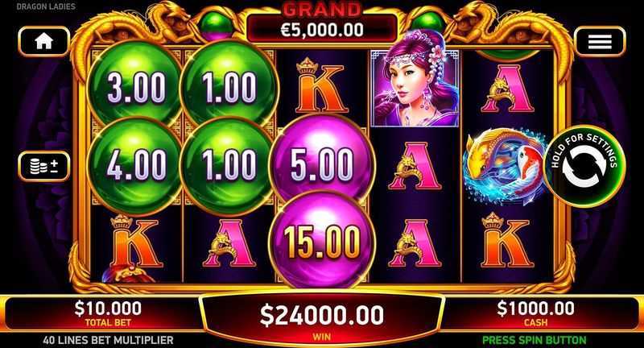The image size is (644, 348).
Task: Select the green orb showing 4.00
Action: pyautogui.click(x=135, y=166)
